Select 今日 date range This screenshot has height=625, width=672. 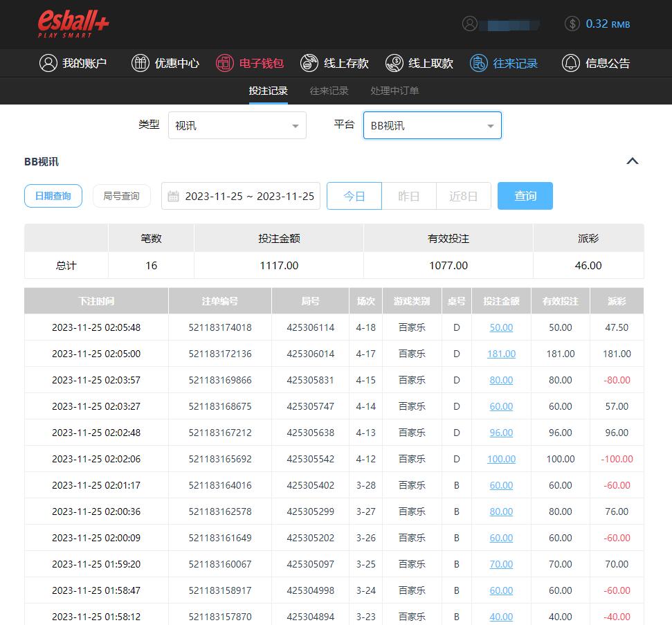354,196
